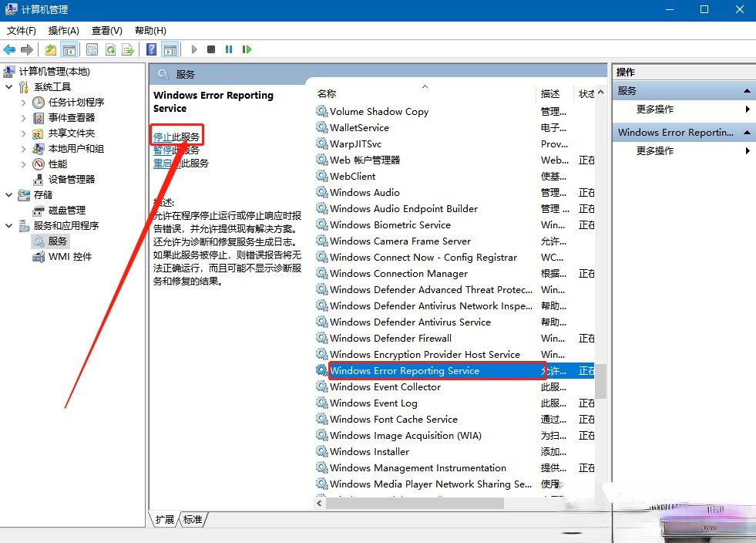The width and height of the screenshot is (756, 543).
Task: Collapse the 存储 tree node
Action: point(8,195)
